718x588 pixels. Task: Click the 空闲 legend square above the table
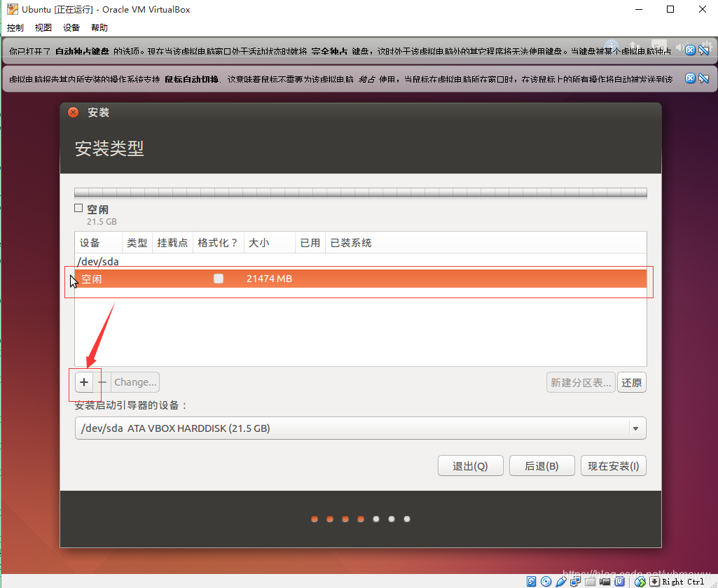pyautogui.click(x=78, y=208)
